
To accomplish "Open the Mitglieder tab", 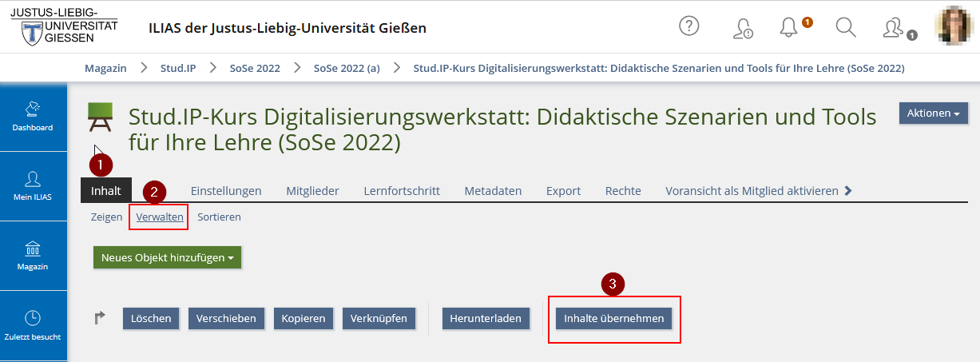I will (312, 191).
